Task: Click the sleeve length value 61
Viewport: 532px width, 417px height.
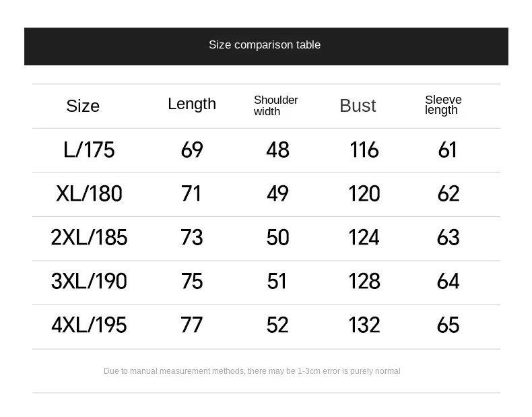Action: click(x=447, y=150)
